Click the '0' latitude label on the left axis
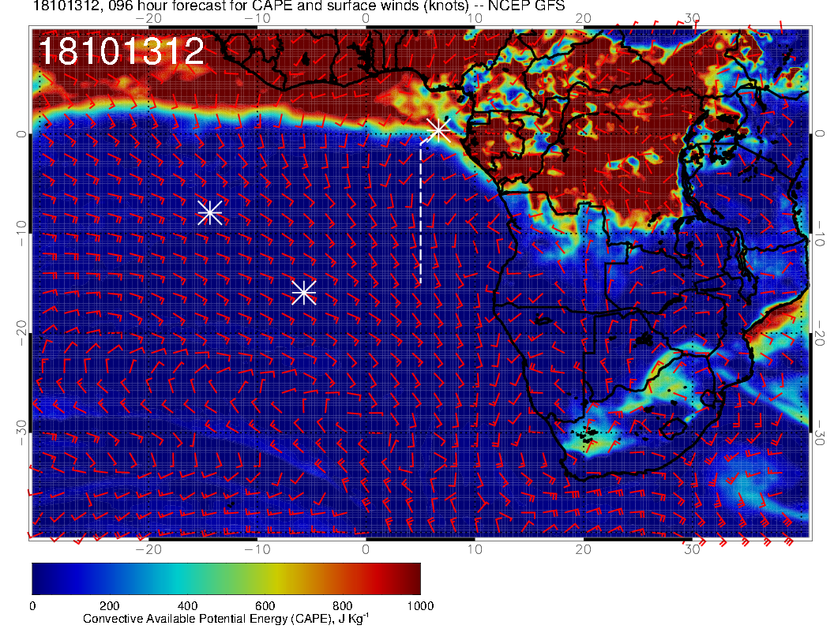 click(21, 134)
